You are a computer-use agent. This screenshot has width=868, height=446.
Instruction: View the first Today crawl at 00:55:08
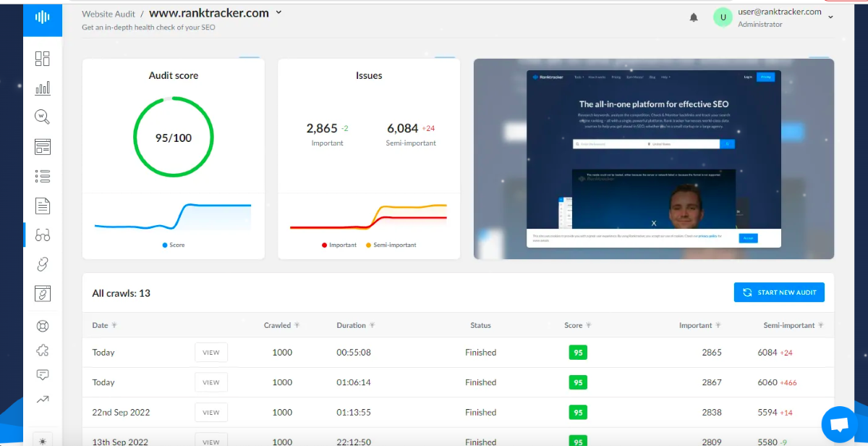(x=211, y=353)
